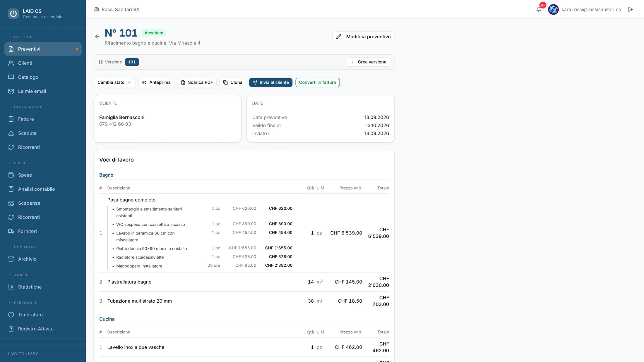Viewport: 644px width, 362px height.
Task: Open the Cambia stato dropdown
Action: (114, 82)
